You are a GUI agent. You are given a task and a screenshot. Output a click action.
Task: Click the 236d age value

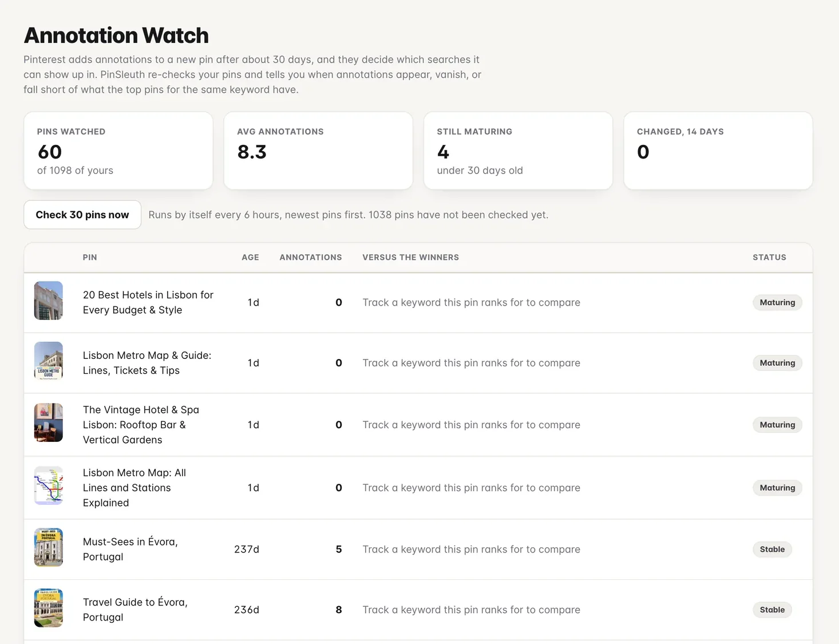(247, 610)
